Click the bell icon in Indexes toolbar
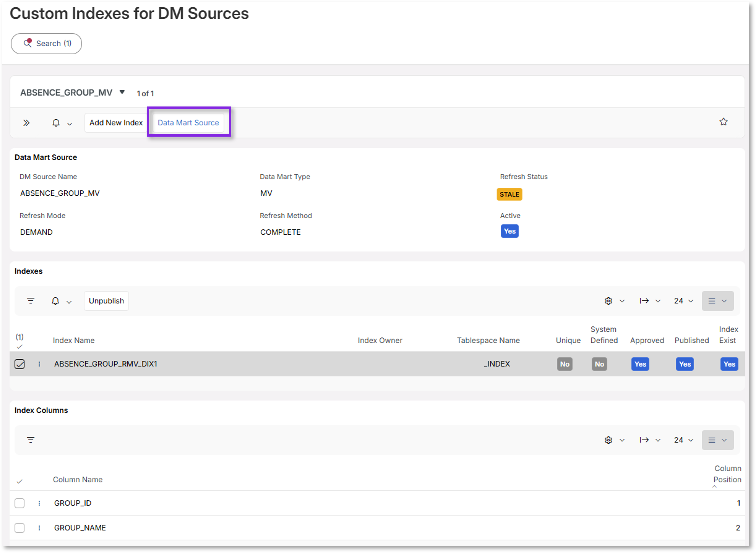 point(56,301)
